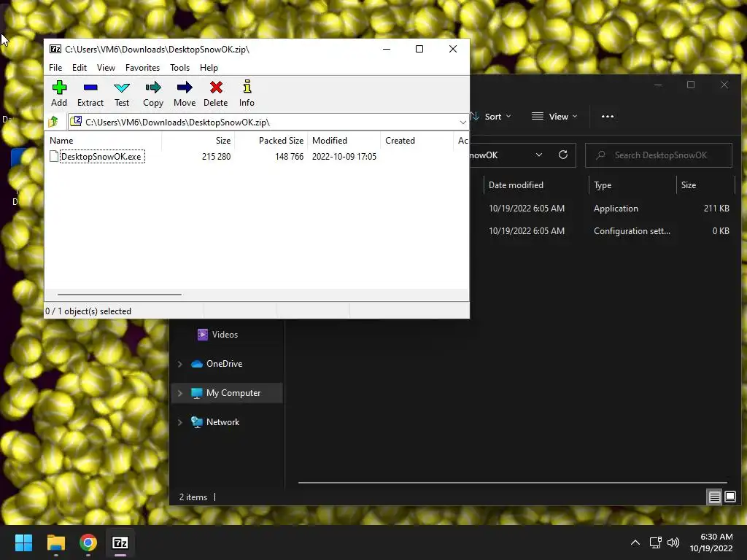
Task: Switch Explorer to large thumbnails layout
Action: click(729, 497)
